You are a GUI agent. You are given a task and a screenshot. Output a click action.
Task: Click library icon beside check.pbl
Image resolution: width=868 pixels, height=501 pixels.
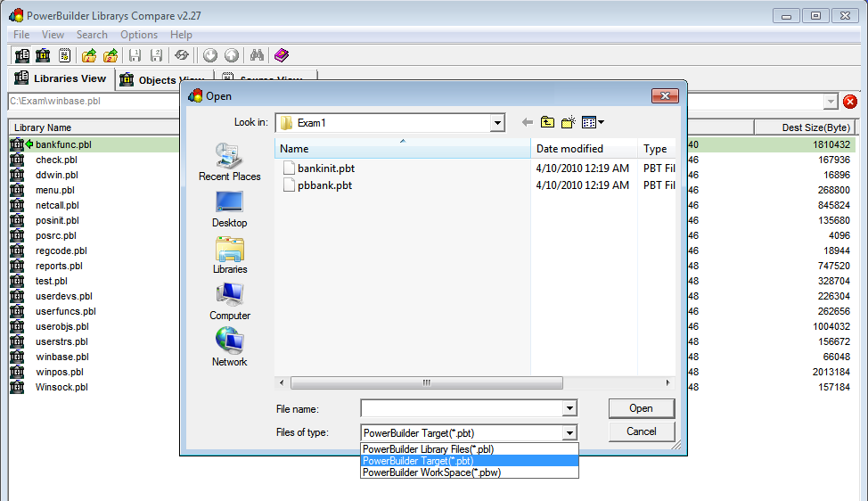[x=17, y=160]
